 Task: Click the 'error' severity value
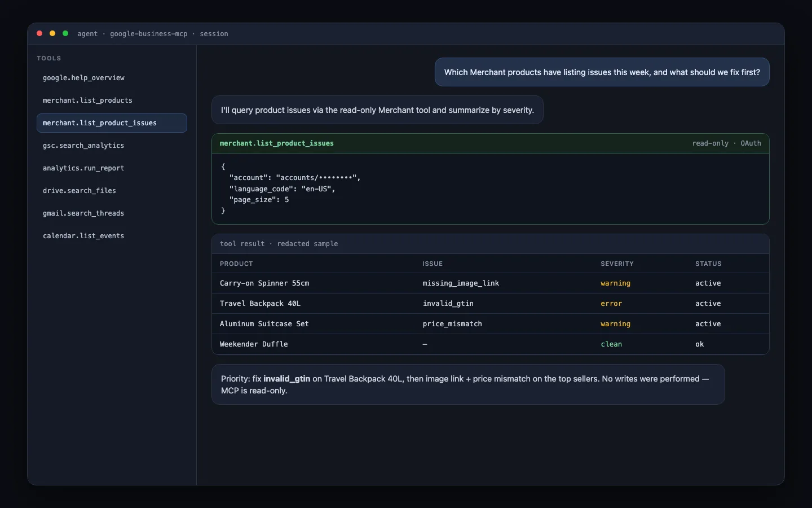click(611, 304)
